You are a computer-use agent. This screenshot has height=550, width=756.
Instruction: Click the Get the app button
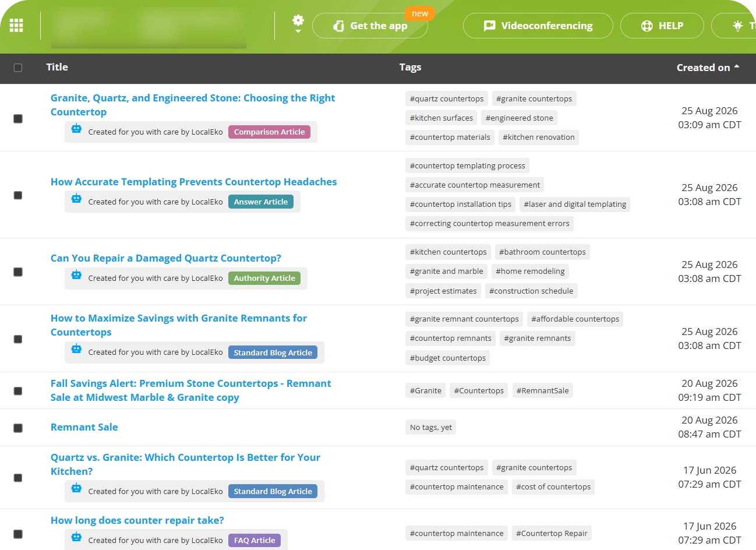click(370, 26)
